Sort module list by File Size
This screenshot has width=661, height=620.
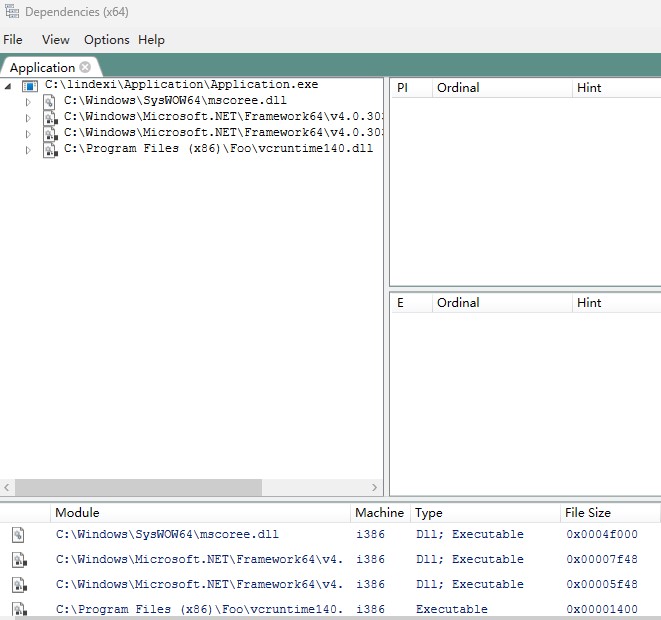(587, 513)
